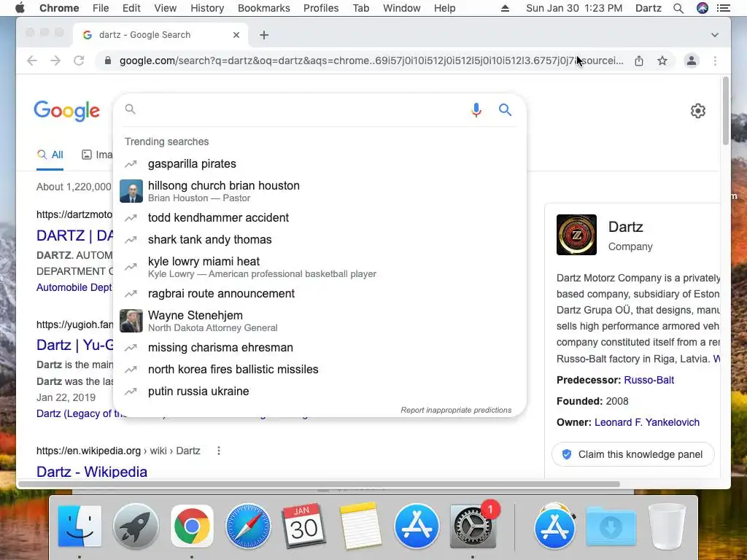Open the File menu

(x=101, y=8)
